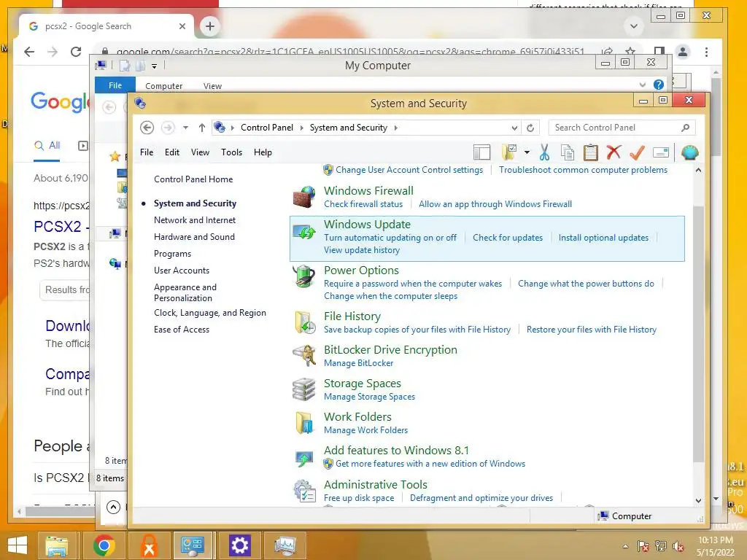This screenshot has height=560, width=747.
Task: Open the recent locations dropdown arrow
Action: tap(186, 128)
